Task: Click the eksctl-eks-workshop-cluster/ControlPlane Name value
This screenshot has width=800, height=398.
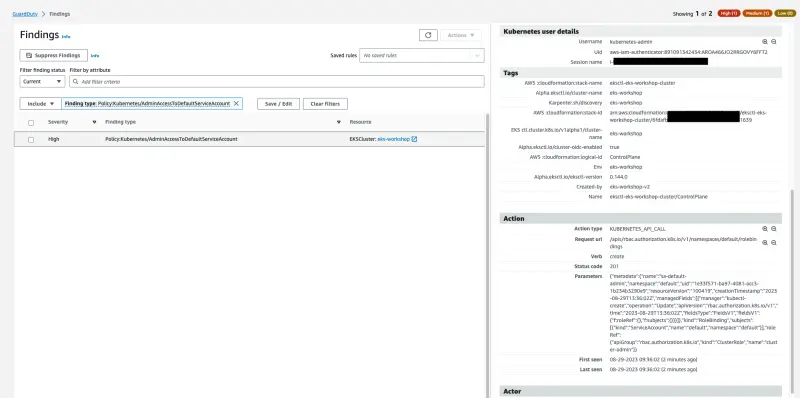Action: tap(659, 196)
